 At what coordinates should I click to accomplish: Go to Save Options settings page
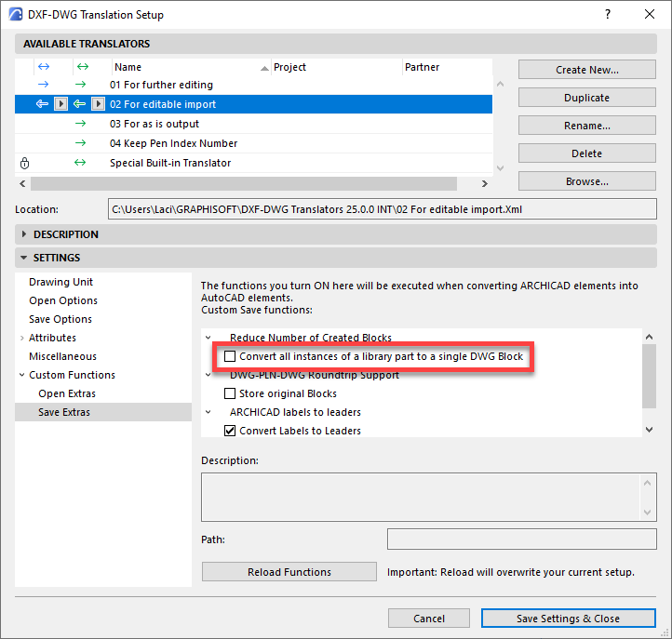[x=60, y=319]
